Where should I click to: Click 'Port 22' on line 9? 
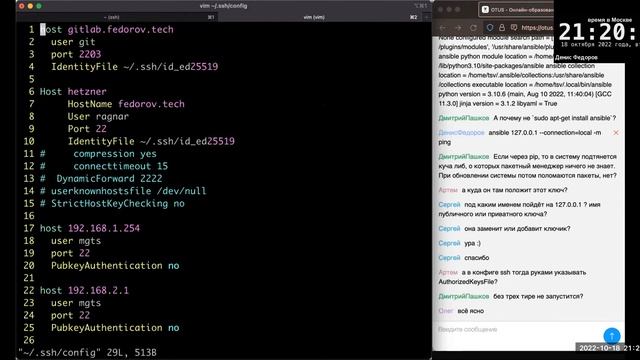(87, 129)
